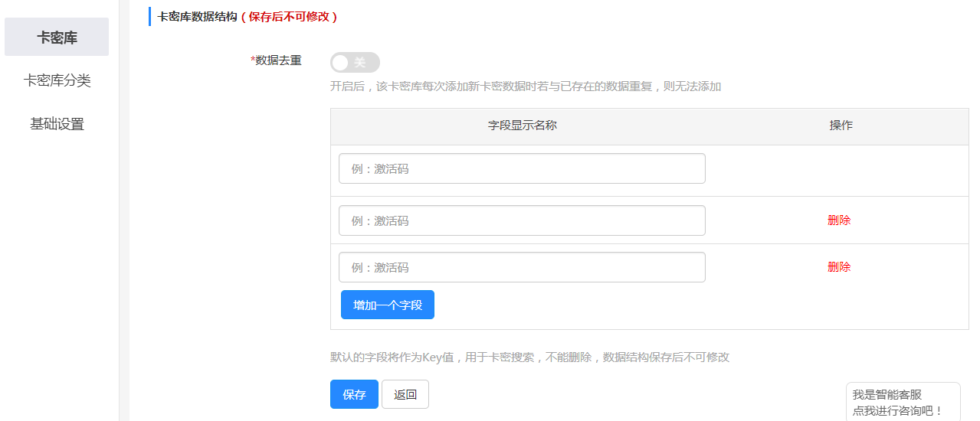Open the 智能客服 consultation widget
Screen dimensions: 980x421
(903, 403)
